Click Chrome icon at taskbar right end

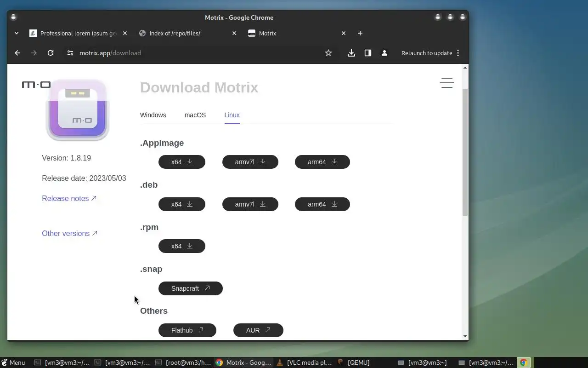[523, 362]
